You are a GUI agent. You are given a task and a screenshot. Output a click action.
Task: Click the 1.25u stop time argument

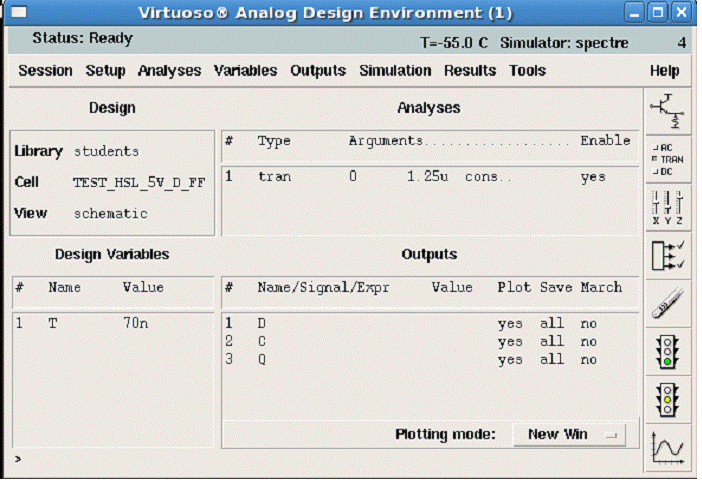(427, 177)
